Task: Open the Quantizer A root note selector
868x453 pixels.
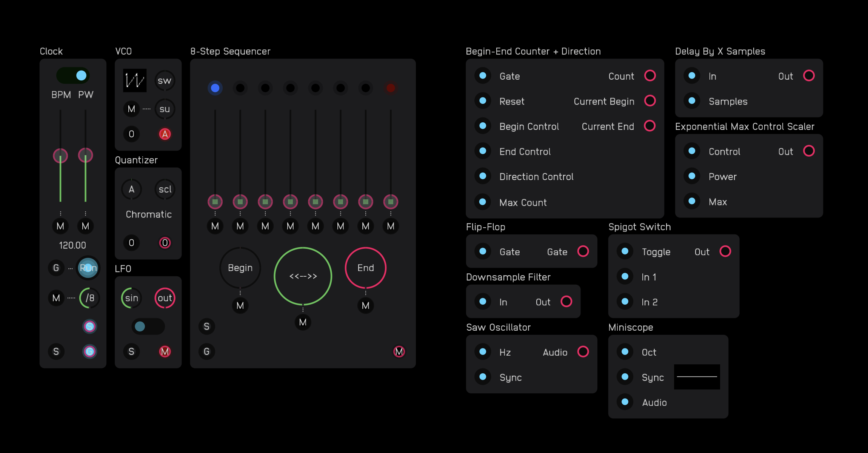Action: (x=131, y=189)
